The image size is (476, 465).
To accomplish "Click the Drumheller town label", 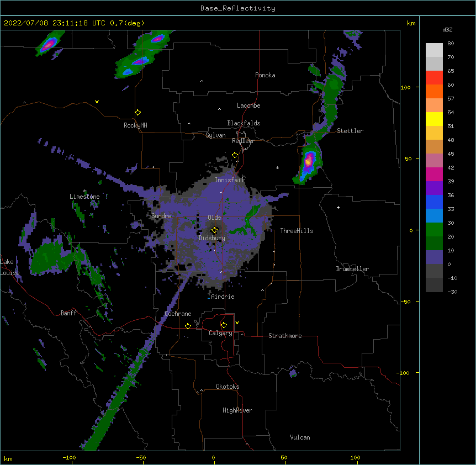I will click(352, 269).
